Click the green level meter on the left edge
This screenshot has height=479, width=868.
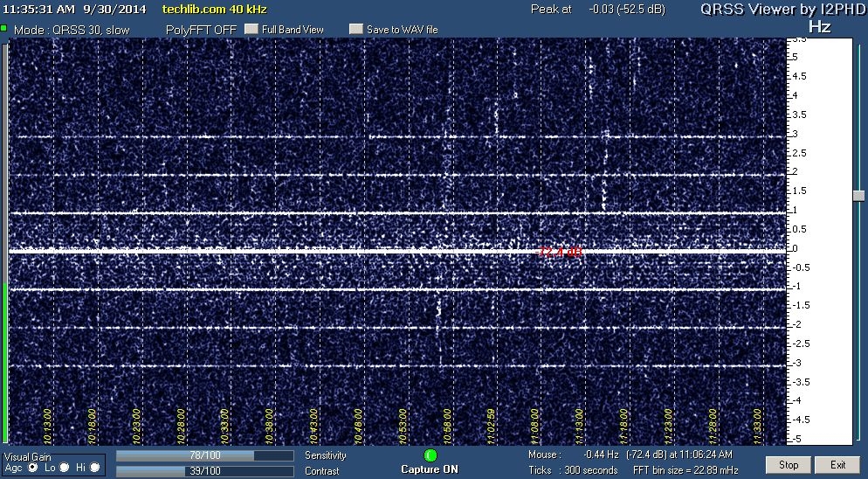tap(7, 363)
